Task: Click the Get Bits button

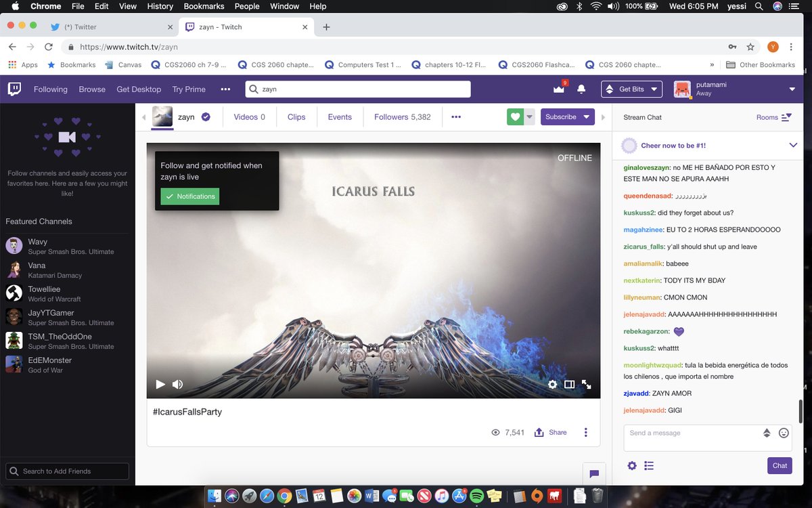Action: [x=631, y=89]
